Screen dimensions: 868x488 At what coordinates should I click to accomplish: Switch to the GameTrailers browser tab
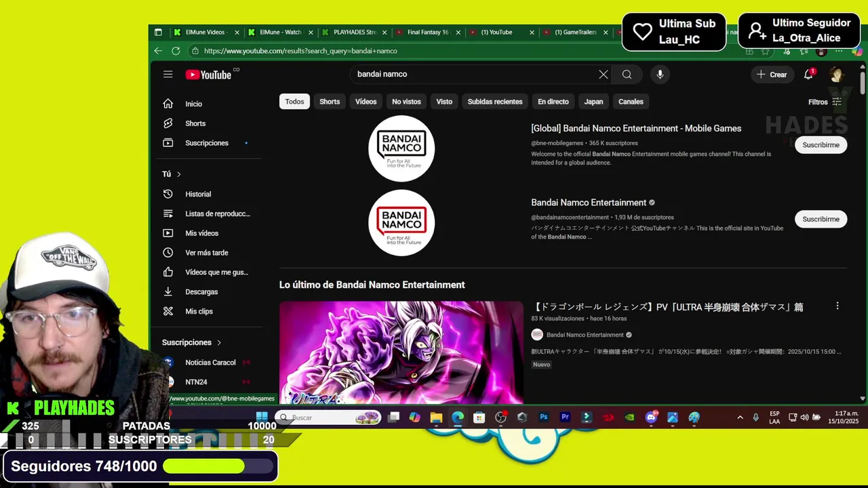click(575, 32)
